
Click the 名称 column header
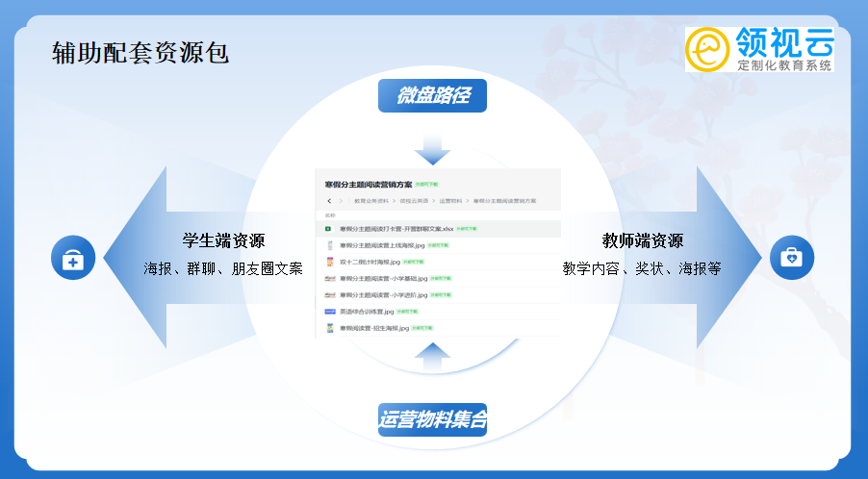click(330, 215)
